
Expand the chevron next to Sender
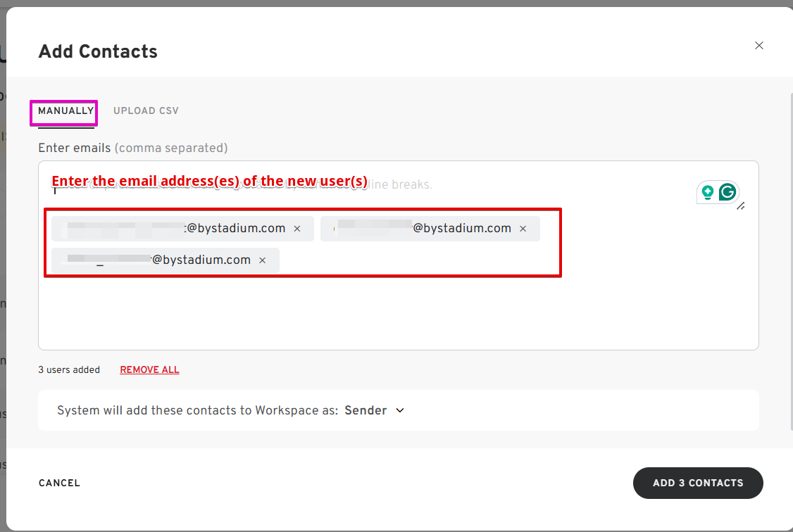point(400,410)
